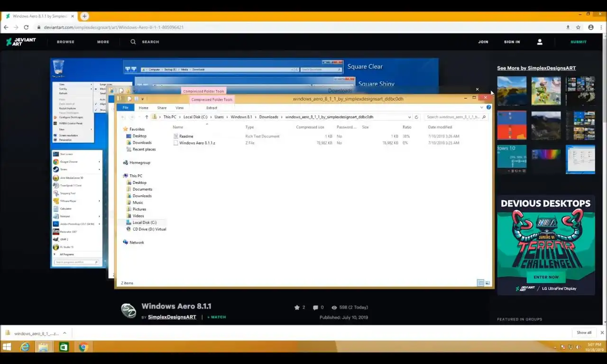Switch Explorer to large icons view
This screenshot has height=364, width=607.
point(487,283)
